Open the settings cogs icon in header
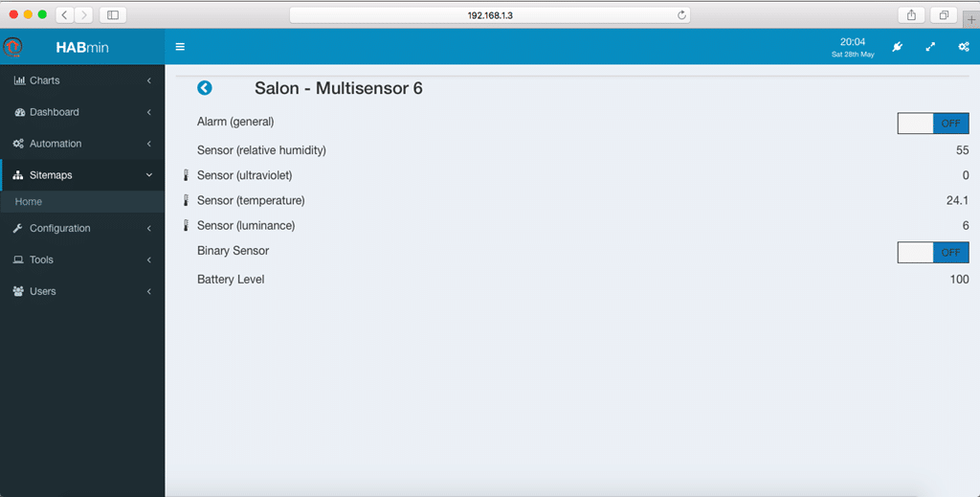 pos(964,47)
